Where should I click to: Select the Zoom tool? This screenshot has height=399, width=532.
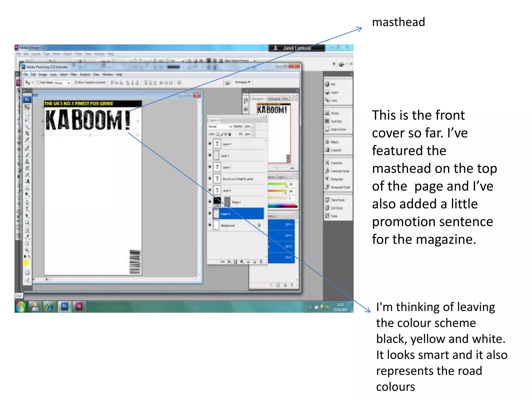[27, 250]
